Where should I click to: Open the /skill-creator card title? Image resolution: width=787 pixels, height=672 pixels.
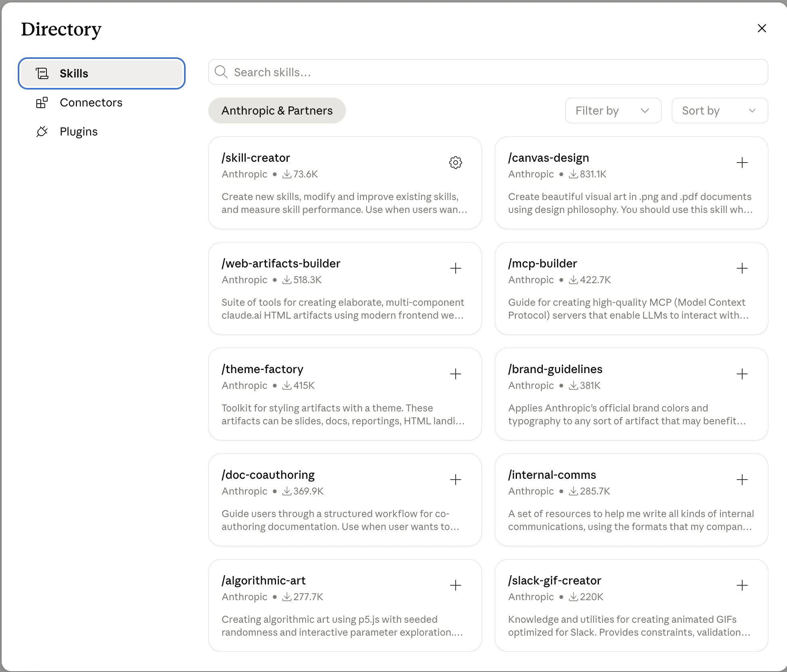[x=256, y=158]
